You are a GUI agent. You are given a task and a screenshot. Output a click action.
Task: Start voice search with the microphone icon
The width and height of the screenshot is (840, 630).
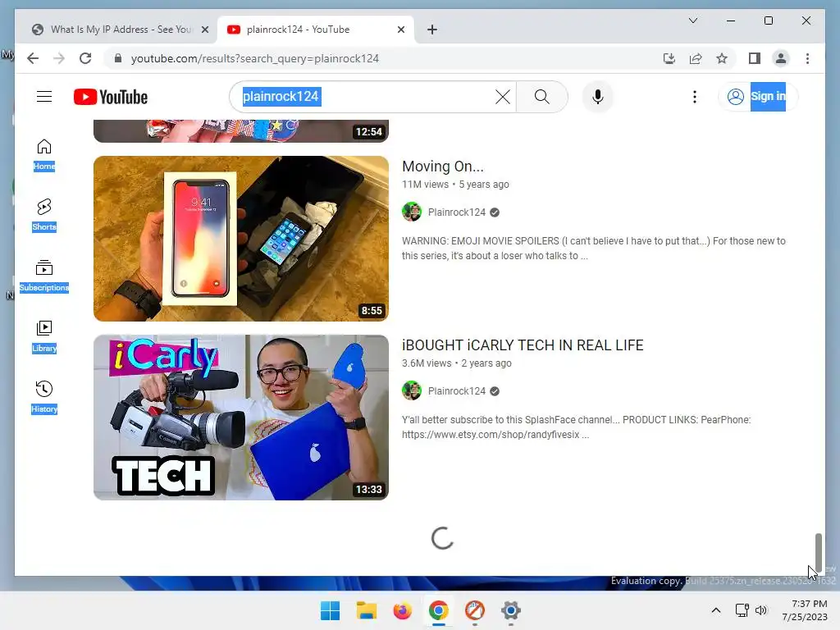point(598,97)
